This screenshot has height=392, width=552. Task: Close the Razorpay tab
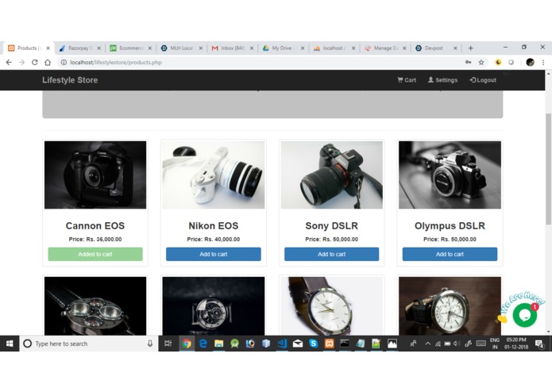[x=99, y=48]
